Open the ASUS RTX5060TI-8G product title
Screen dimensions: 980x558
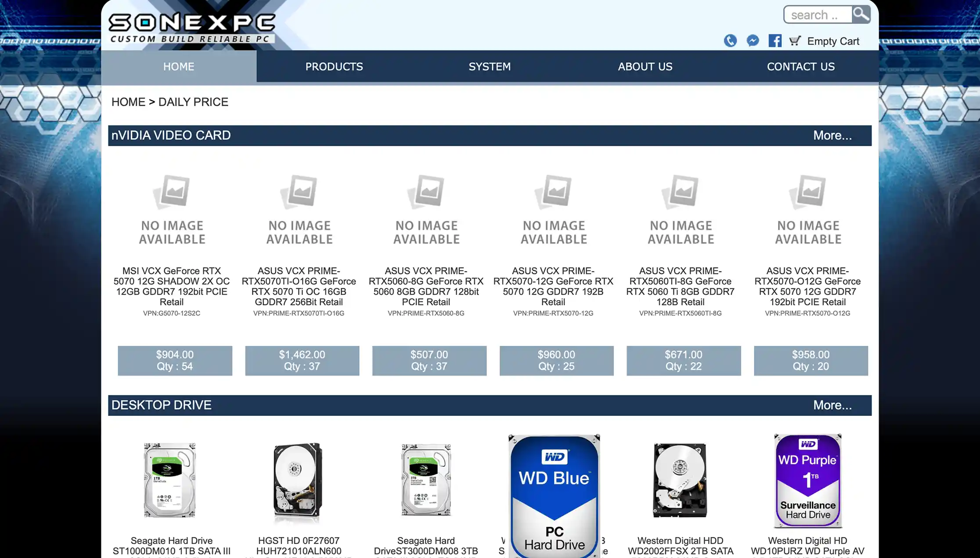tap(681, 286)
